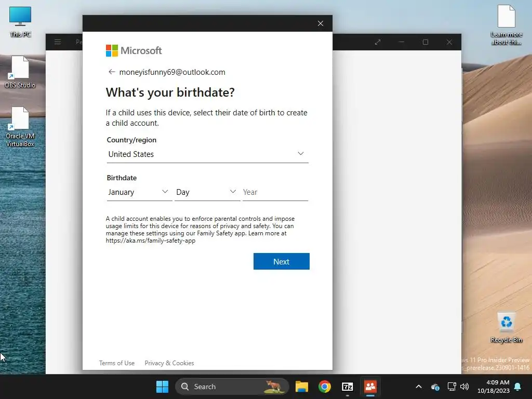Open the Terms of Use link

coord(117,363)
